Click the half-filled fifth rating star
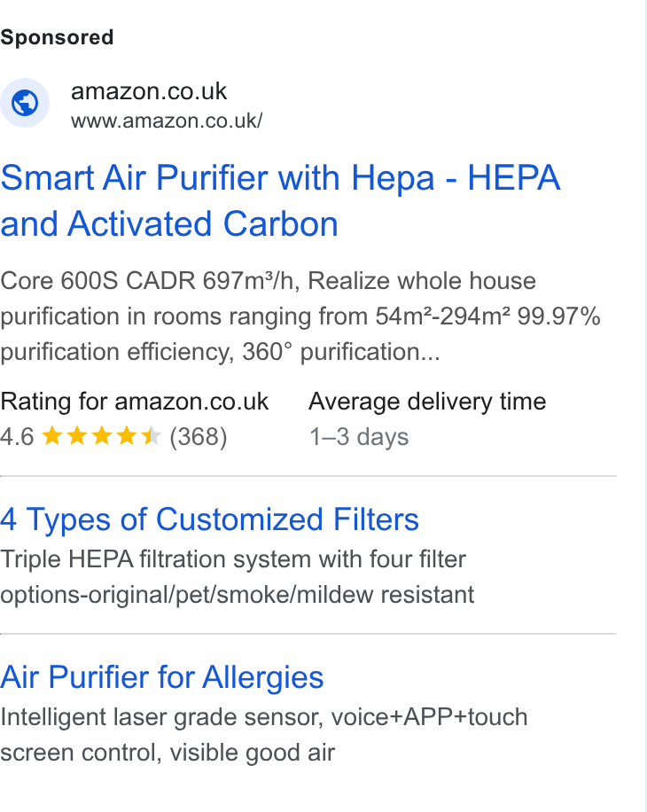The image size is (647, 812). (x=152, y=436)
